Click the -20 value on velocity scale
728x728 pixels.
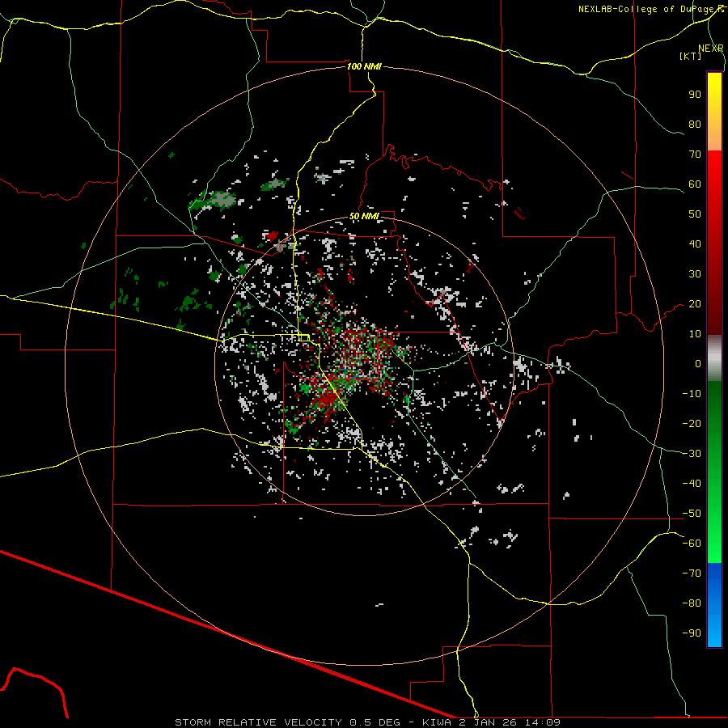pos(692,424)
